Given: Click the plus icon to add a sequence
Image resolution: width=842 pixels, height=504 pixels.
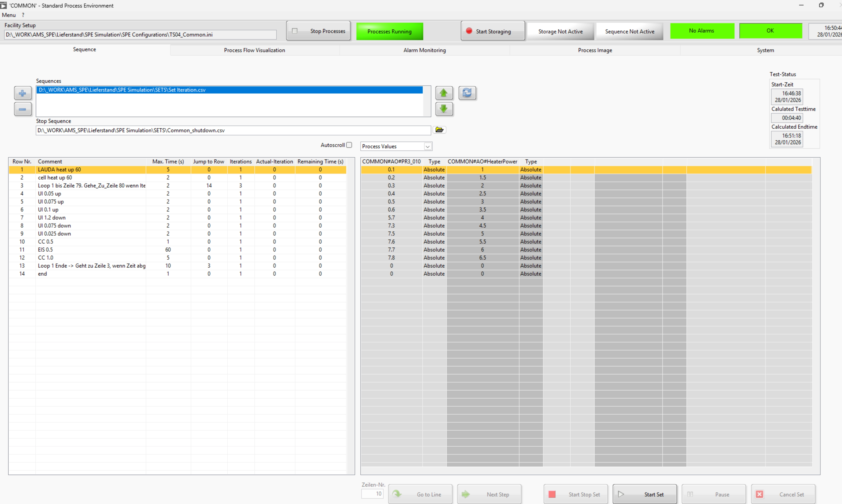Looking at the screenshot, I should pyautogui.click(x=22, y=93).
